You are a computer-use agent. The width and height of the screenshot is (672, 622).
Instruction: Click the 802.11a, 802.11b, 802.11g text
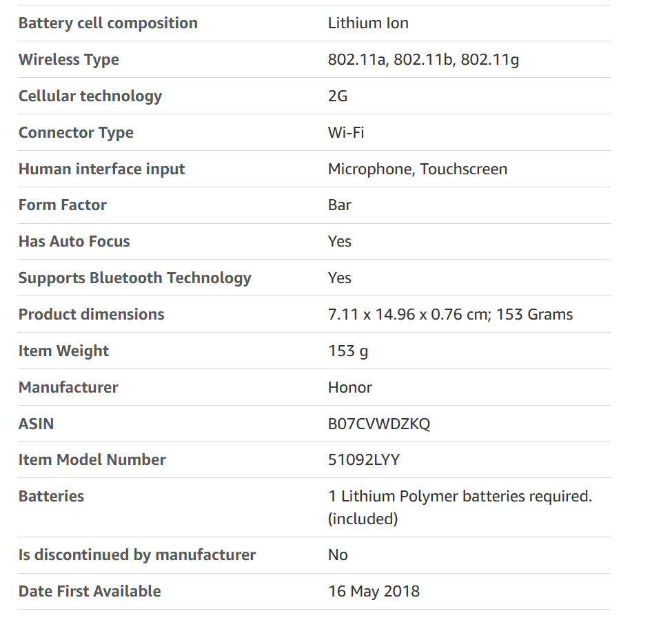click(423, 59)
